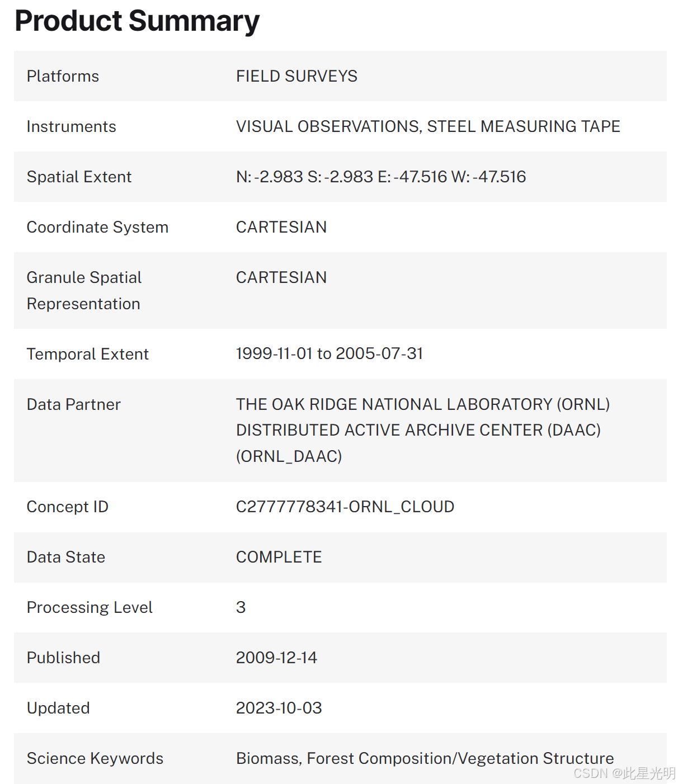The width and height of the screenshot is (678, 784).
Task: Click CARTESIAN value beside Coordinate System
Action: 281,227
